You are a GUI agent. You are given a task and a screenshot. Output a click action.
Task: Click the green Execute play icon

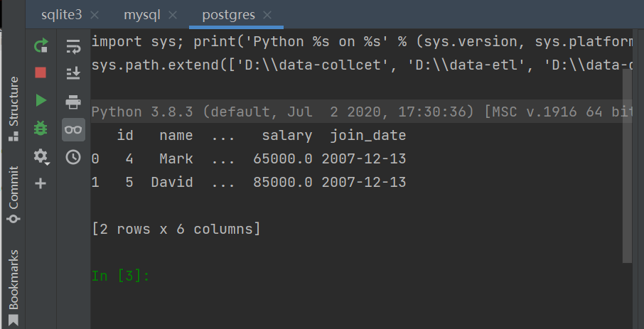(41, 100)
